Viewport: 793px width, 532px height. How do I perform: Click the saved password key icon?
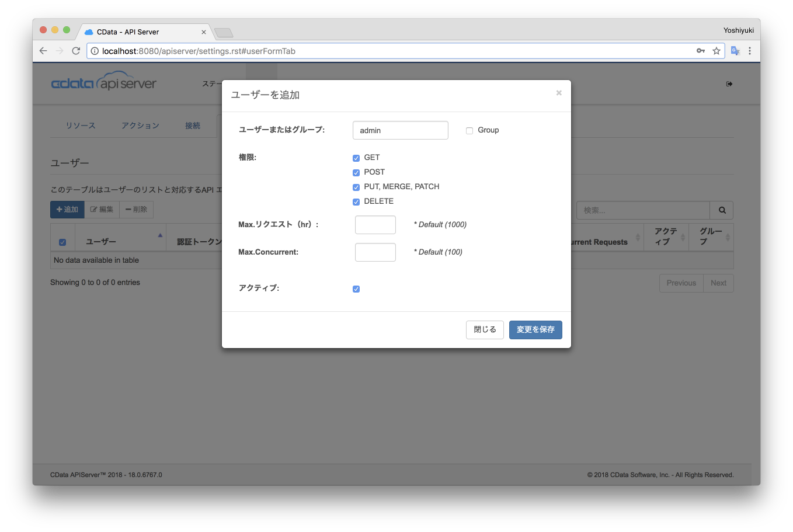(x=701, y=51)
